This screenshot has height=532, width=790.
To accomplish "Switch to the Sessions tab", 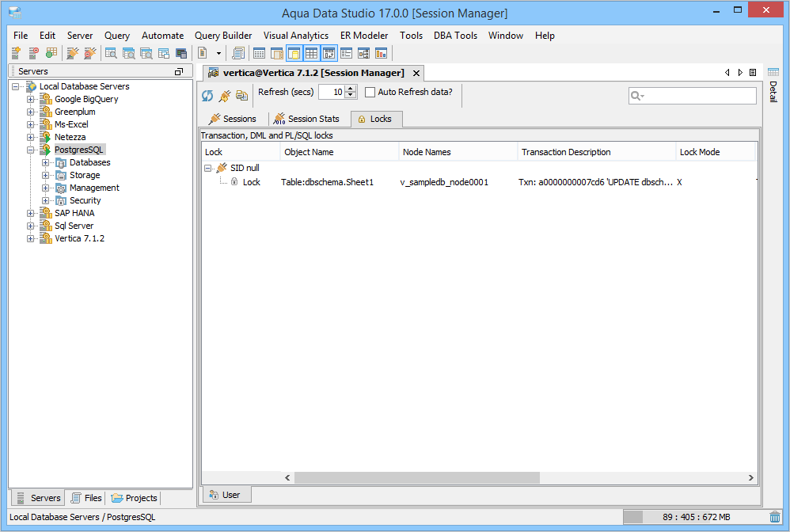I will tap(233, 119).
